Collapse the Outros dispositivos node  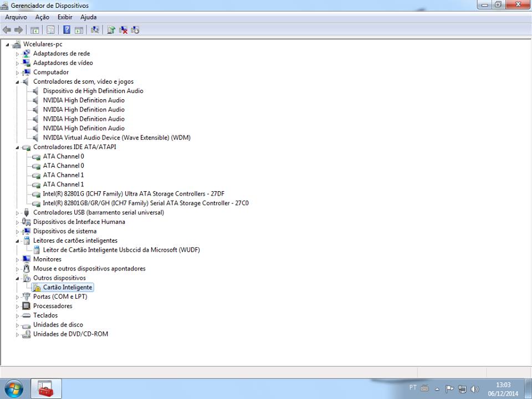17,278
